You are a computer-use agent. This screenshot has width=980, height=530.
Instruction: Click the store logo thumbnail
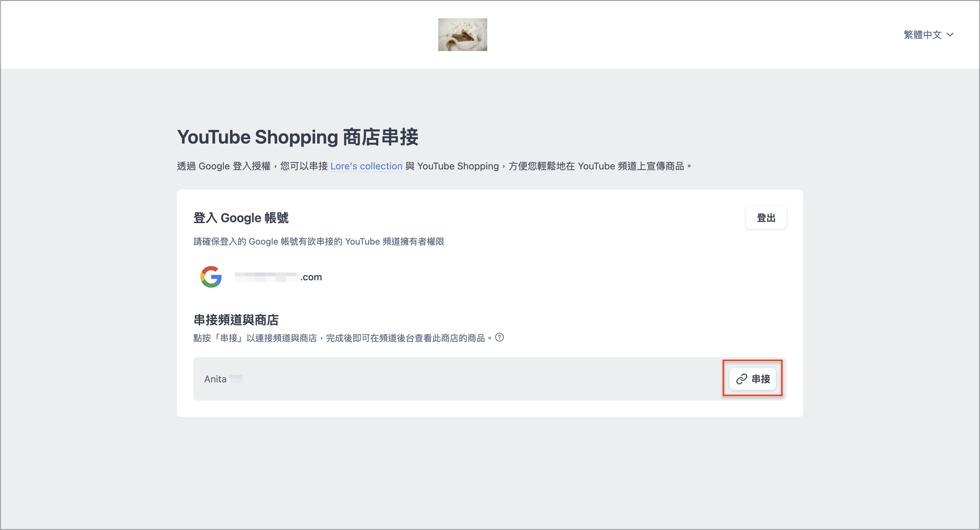462,35
